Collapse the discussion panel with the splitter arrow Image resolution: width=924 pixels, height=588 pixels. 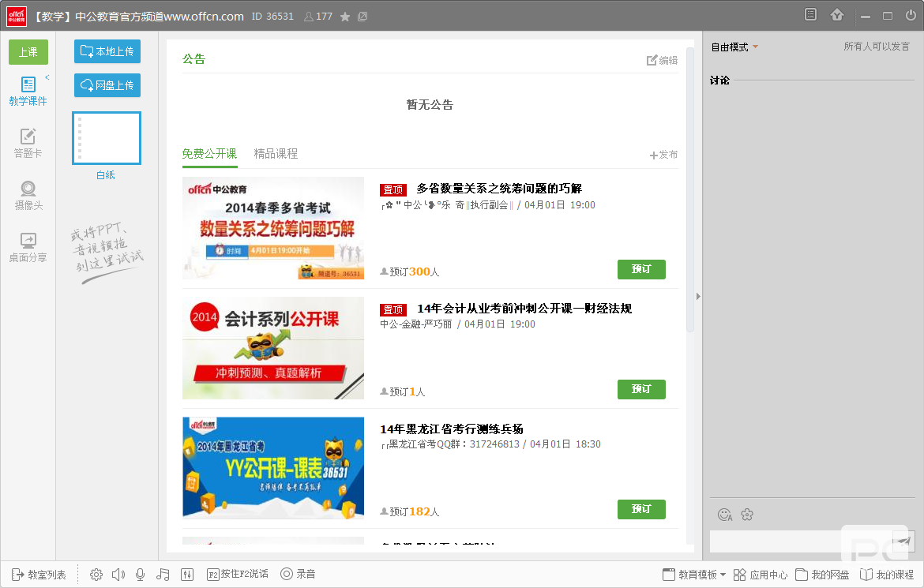(698, 296)
